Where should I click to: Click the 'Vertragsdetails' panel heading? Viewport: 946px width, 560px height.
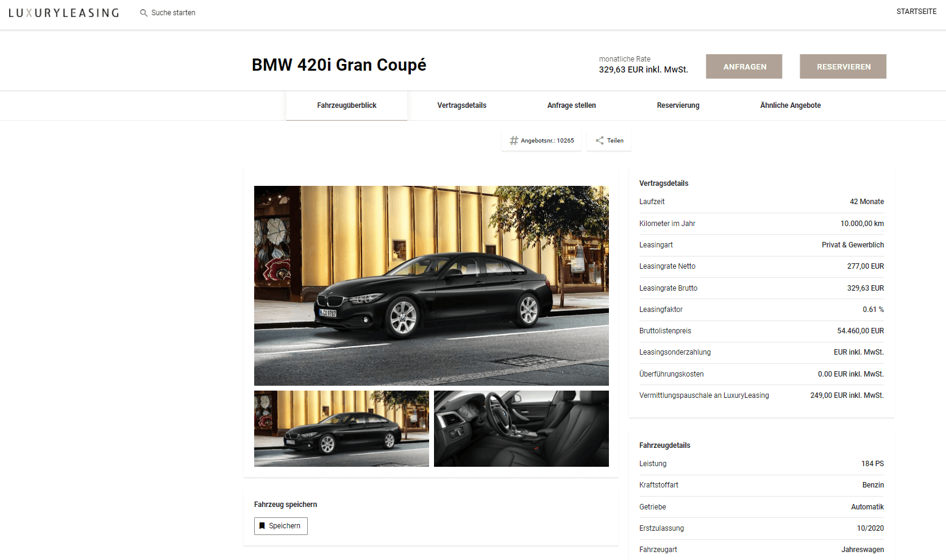click(x=664, y=183)
